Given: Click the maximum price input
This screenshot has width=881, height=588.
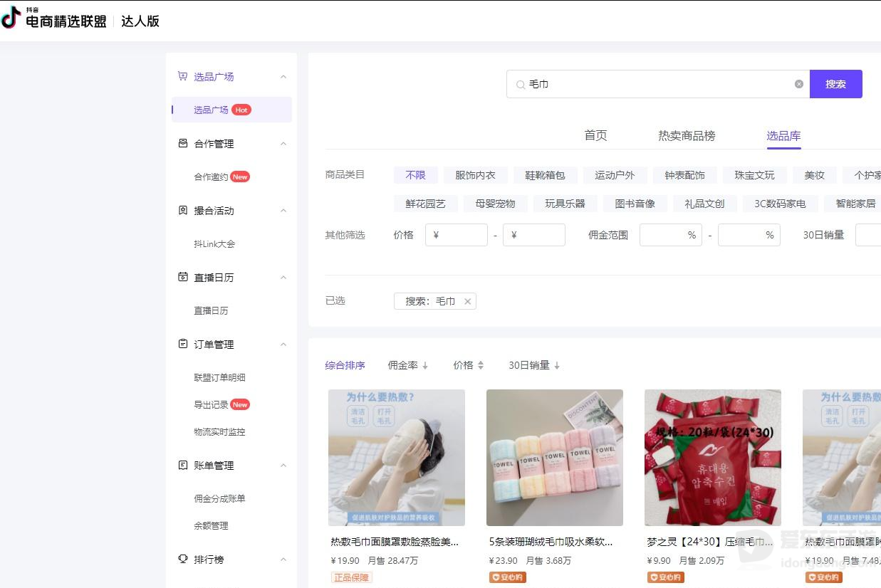Looking at the screenshot, I should point(534,235).
